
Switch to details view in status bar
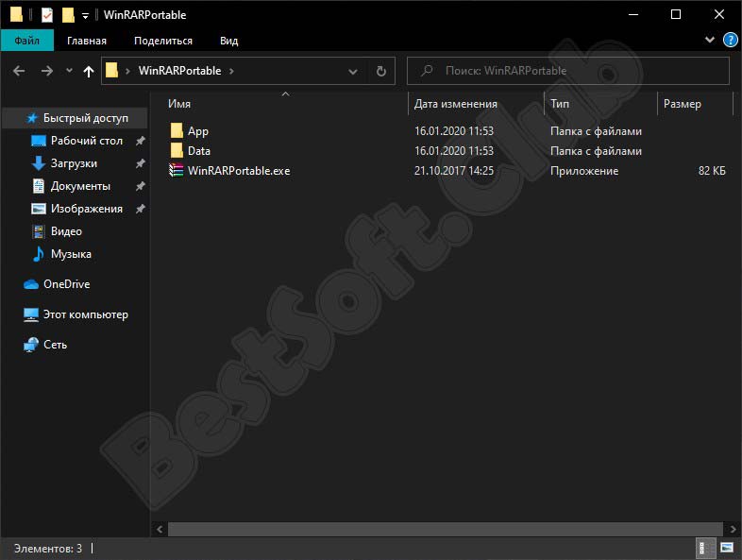click(x=703, y=548)
